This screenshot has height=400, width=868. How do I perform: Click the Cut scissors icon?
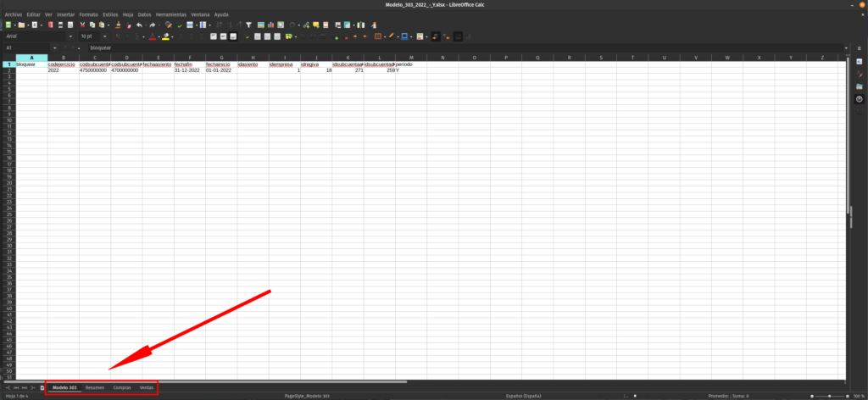pyautogui.click(x=82, y=25)
